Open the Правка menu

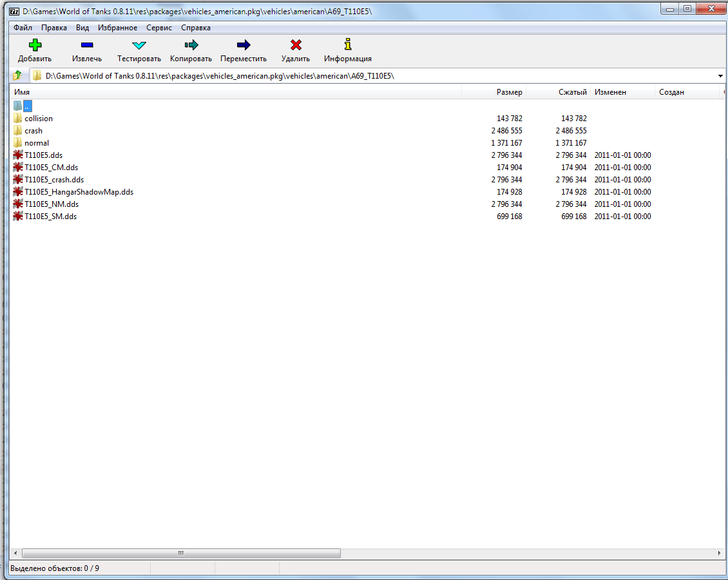(x=54, y=28)
